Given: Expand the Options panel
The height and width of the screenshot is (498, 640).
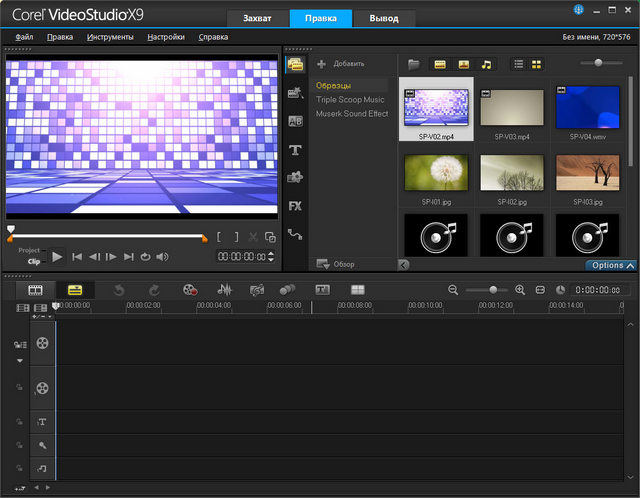Looking at the screenshot, I should coord(612,265).
